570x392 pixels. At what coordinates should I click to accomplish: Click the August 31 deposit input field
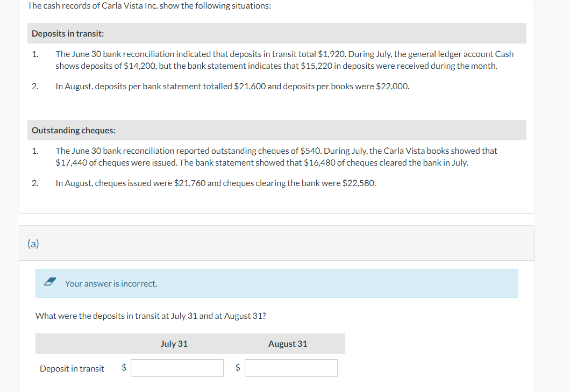pos(291,368)
